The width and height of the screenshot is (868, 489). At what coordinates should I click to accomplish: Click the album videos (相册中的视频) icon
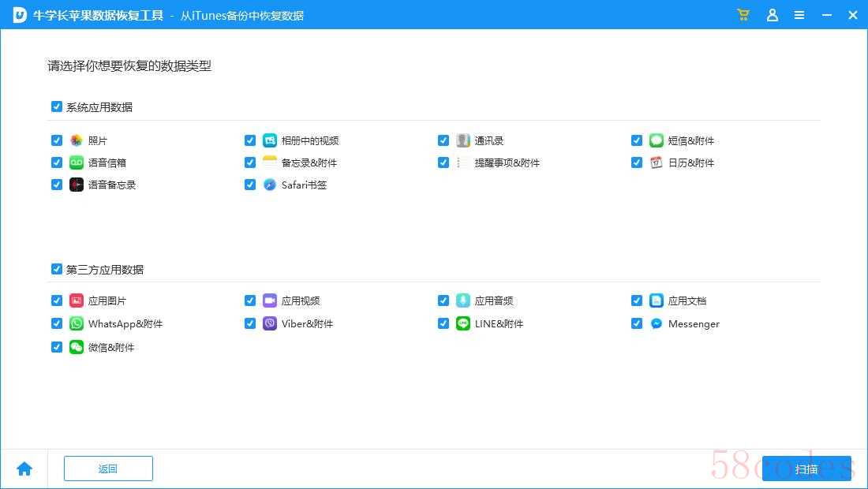coord(270,140)
